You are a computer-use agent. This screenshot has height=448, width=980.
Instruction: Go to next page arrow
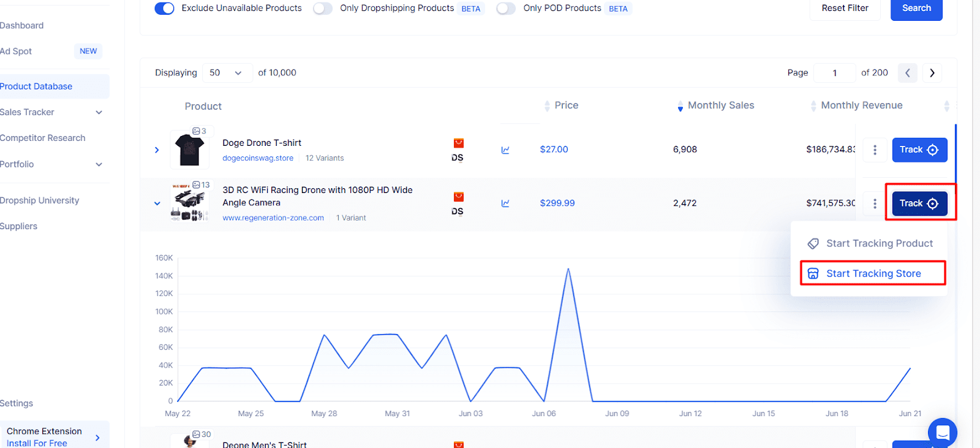pos(932,73)
